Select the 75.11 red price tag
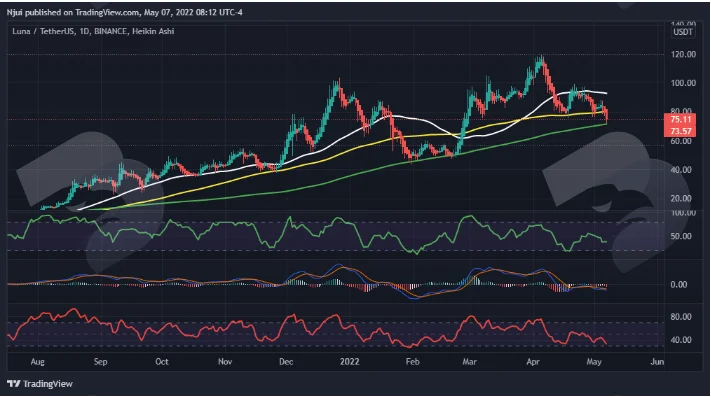Viewport: 711px width, 397px height. click(680, 120)
